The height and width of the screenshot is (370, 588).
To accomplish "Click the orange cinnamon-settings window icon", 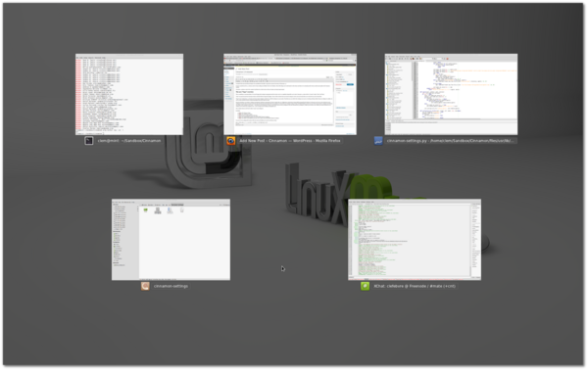I will click(x=145, y=286).
